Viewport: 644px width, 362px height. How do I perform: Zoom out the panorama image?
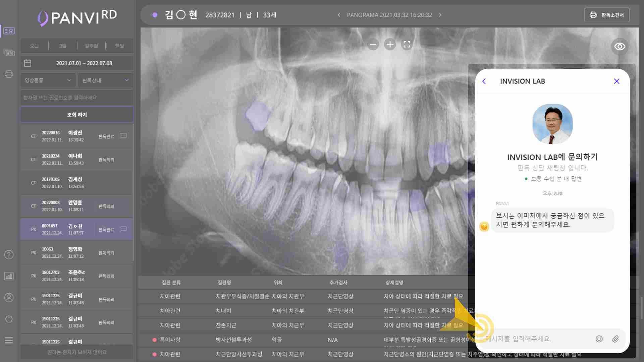(x=373, y=45)
